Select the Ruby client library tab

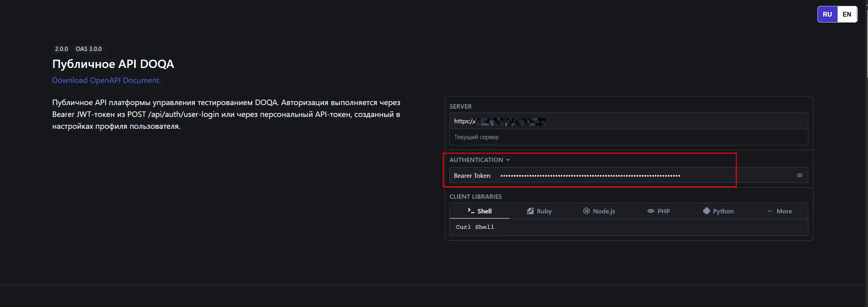coord(539,211)
